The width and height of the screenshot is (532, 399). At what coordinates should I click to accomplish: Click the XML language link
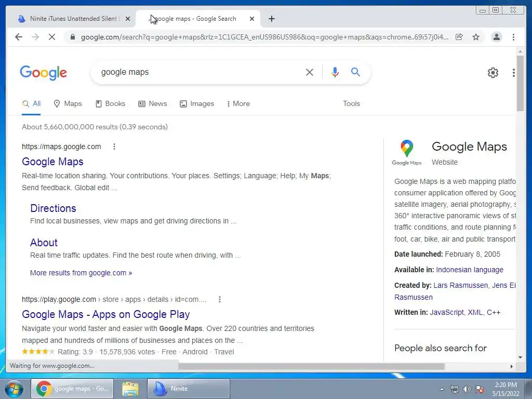[475, 312]
